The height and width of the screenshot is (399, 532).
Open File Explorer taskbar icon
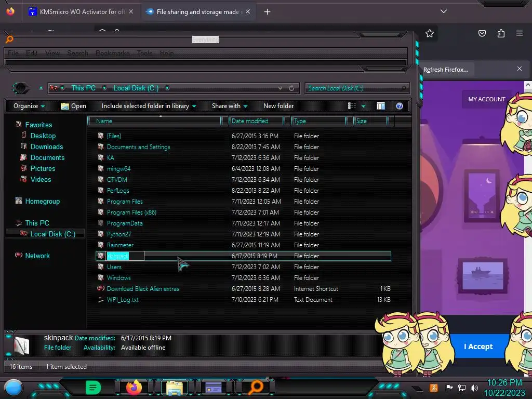175,388
